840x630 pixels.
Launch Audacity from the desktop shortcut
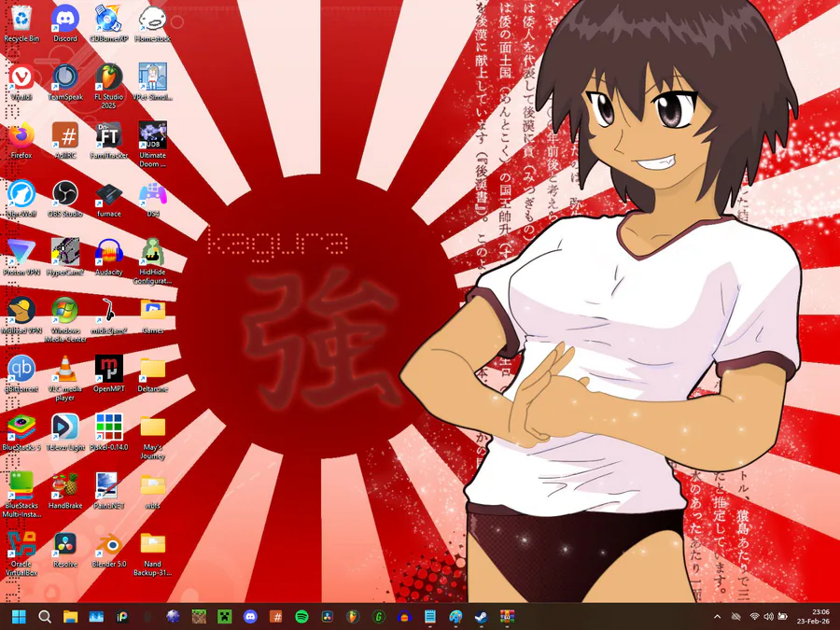109,258
